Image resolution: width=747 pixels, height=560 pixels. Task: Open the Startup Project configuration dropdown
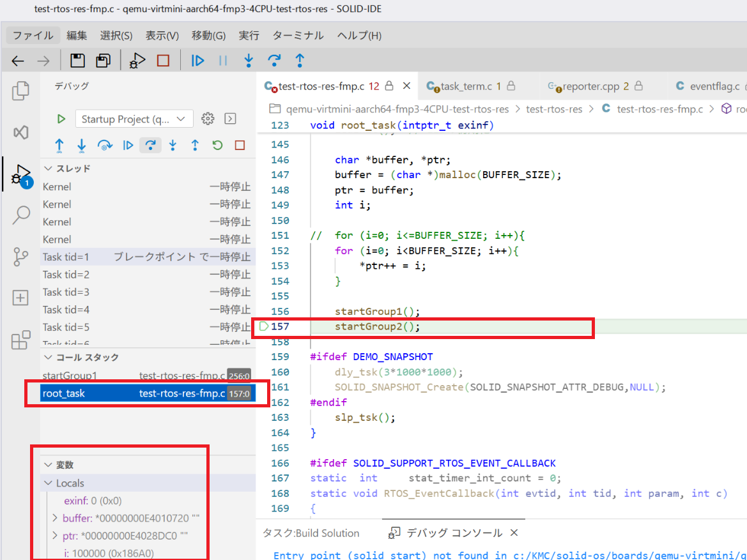134,119
